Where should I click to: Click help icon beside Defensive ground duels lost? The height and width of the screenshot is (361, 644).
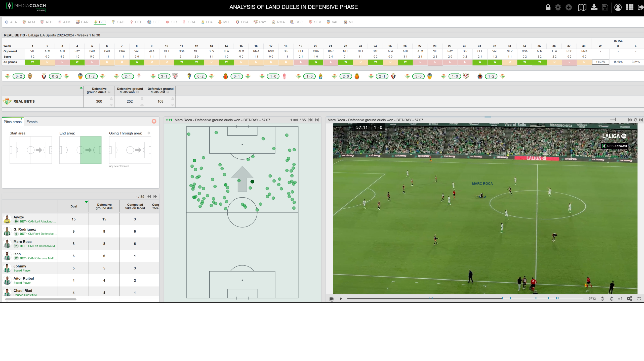168,92
